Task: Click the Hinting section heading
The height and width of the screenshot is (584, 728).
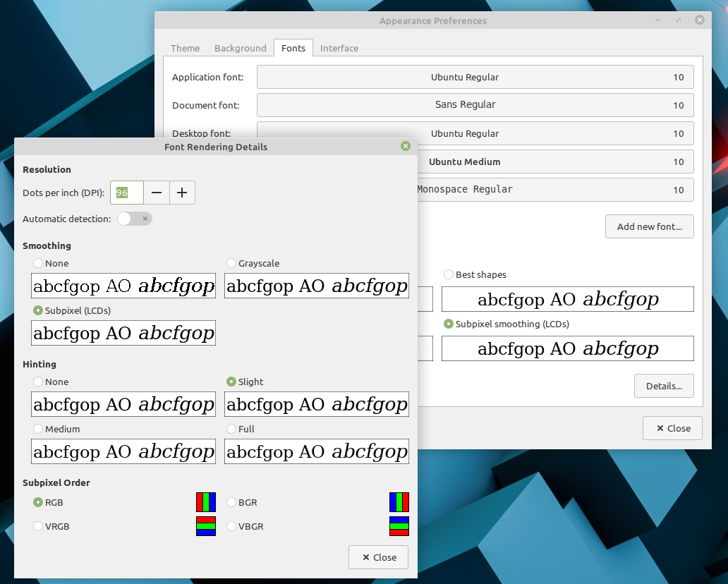Action: click(x=40, y=365)
